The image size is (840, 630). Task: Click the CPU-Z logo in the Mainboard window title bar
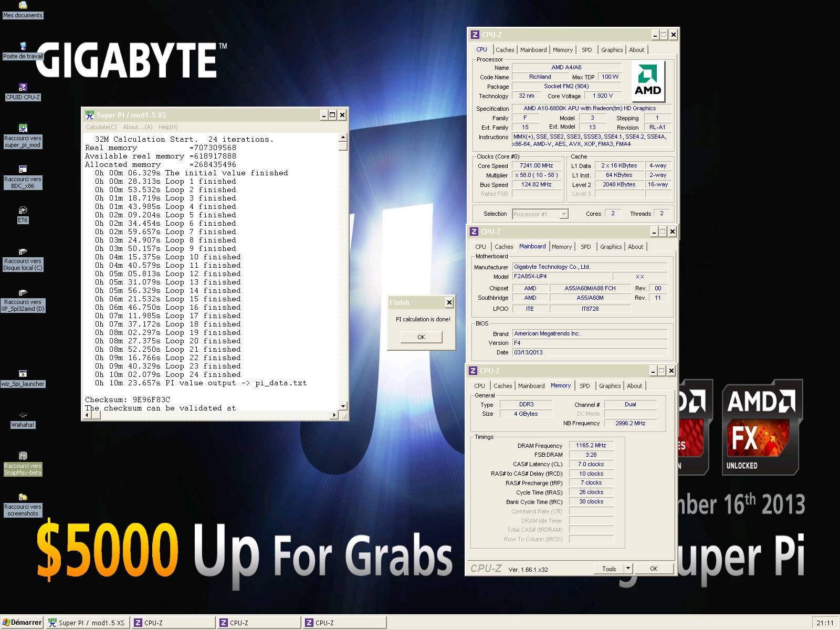474,232
